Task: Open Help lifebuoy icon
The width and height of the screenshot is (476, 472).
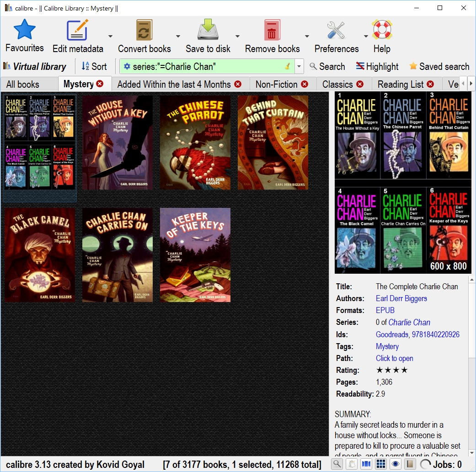Action: coord(382,29)
